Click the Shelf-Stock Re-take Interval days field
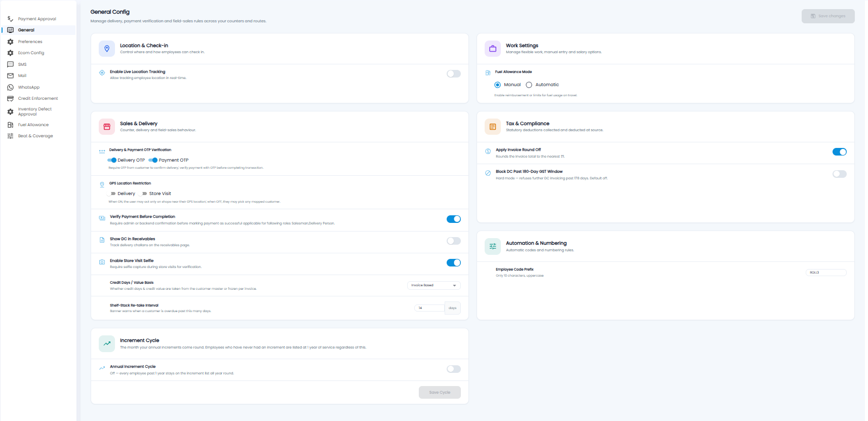The image size is (868, 421). [429, 308]
